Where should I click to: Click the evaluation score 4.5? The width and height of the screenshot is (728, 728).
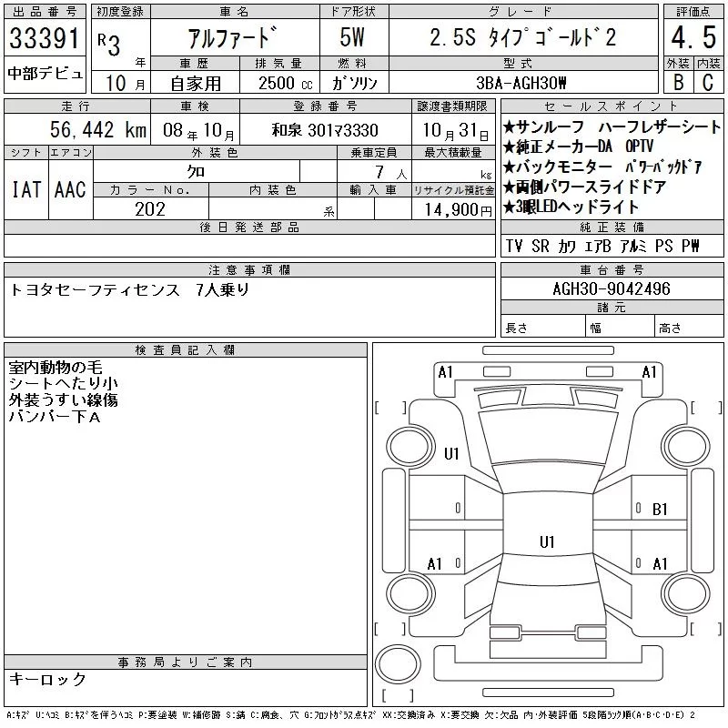click(x=693, y=37)
